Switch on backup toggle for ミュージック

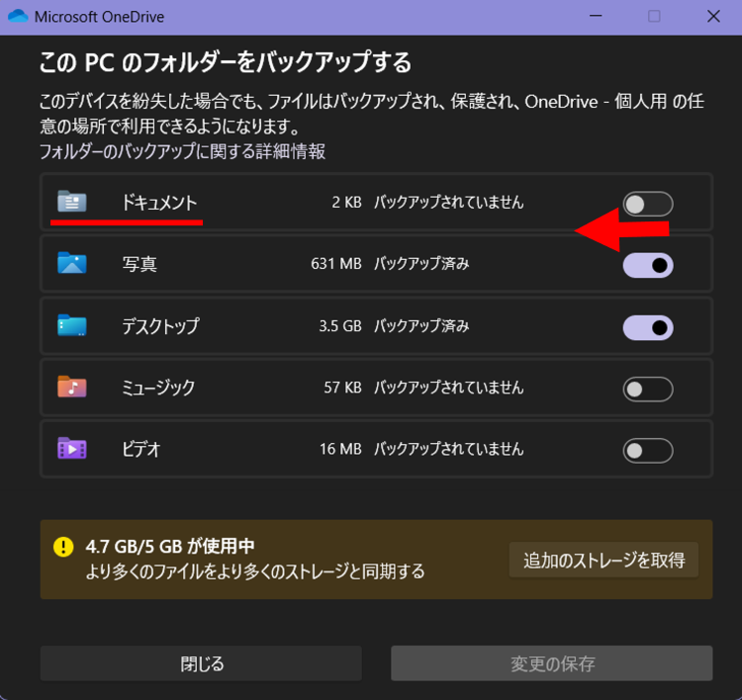[648, 389]
